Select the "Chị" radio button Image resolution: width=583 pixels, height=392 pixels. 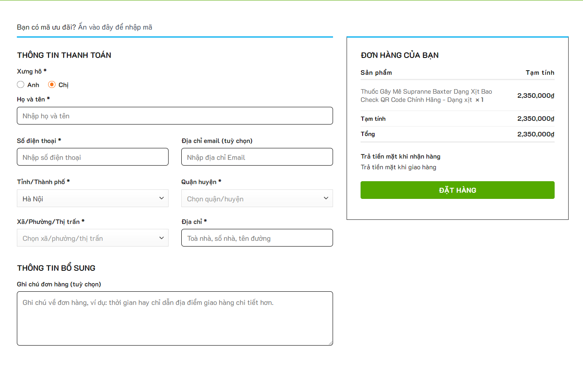pos(52,85)
